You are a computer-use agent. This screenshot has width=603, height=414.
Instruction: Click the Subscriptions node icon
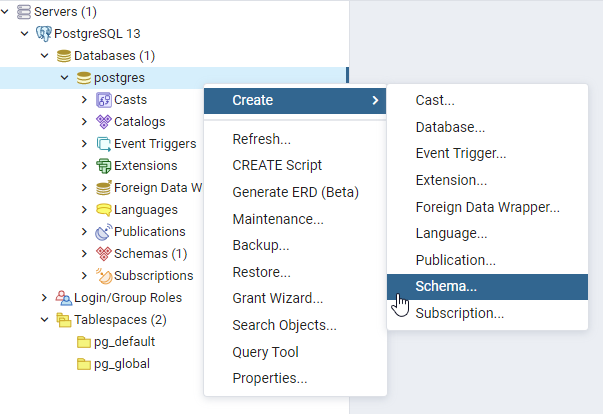point(103,276)
